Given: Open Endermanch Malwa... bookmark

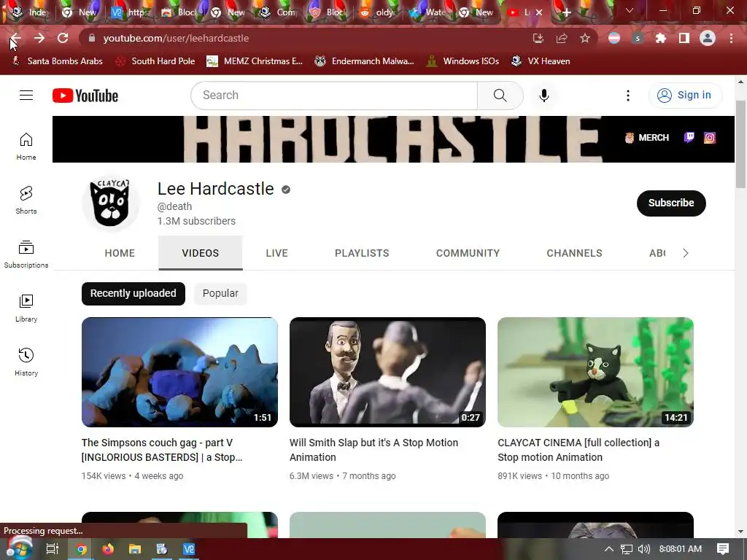Looking at the screenshot, I should (365, 61).
